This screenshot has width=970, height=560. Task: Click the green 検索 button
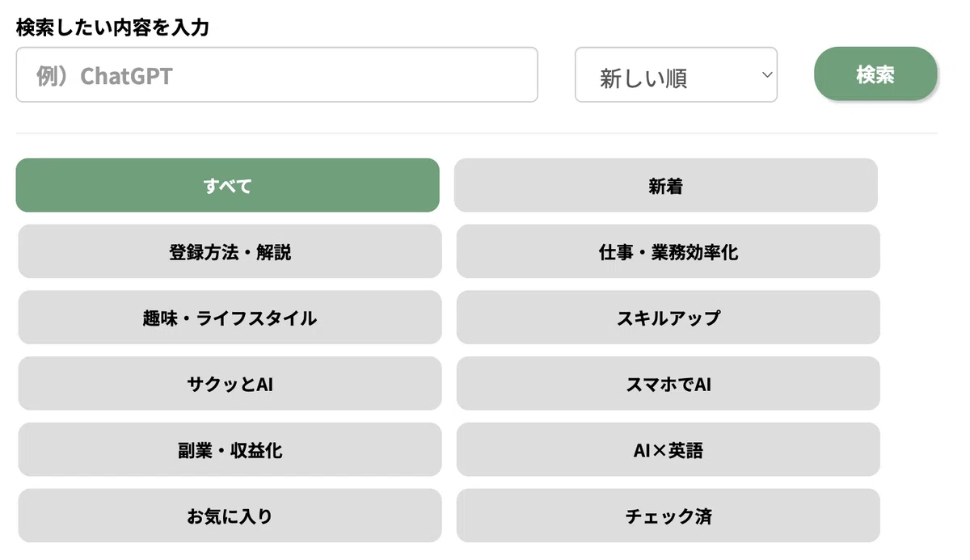coord(875,74)
